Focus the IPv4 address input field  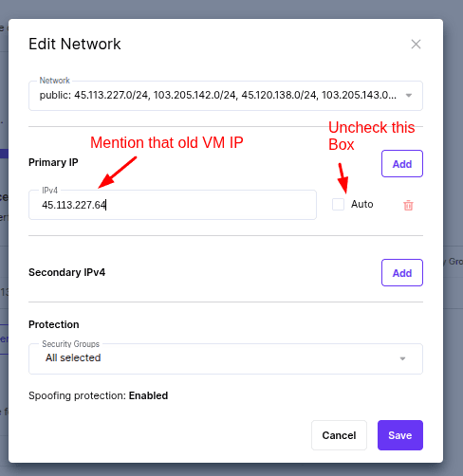[x=173, y=205]
